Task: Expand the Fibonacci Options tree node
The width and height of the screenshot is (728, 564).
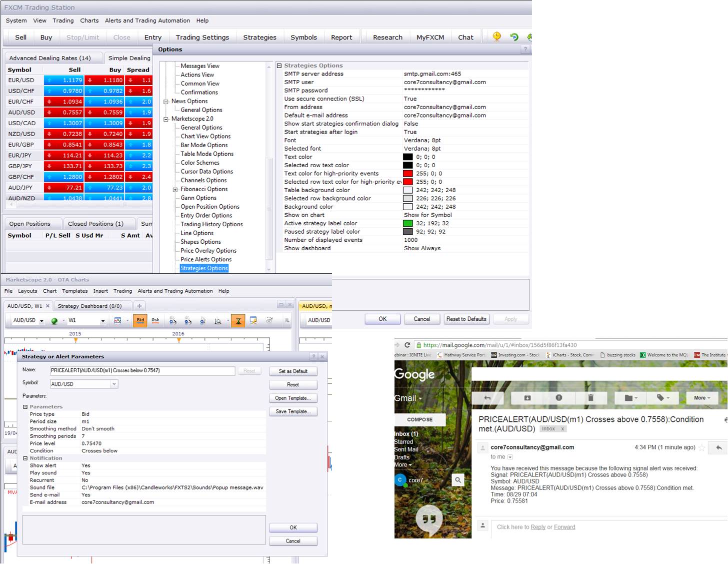Action: click(x=175, y=190)
